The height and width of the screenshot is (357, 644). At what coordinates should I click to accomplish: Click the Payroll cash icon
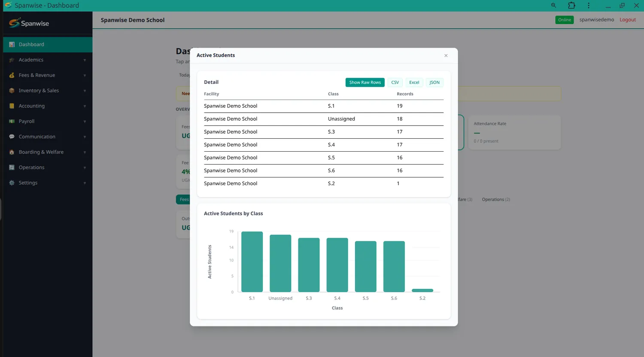coord(12,122)
